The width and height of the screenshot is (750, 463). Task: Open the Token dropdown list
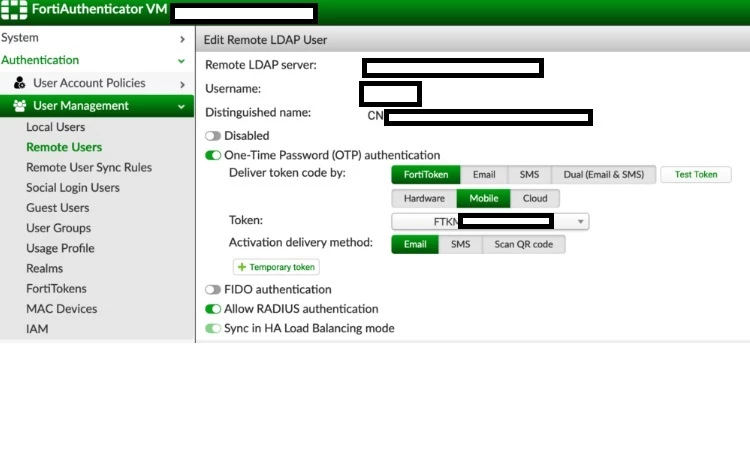pos(490,221)
